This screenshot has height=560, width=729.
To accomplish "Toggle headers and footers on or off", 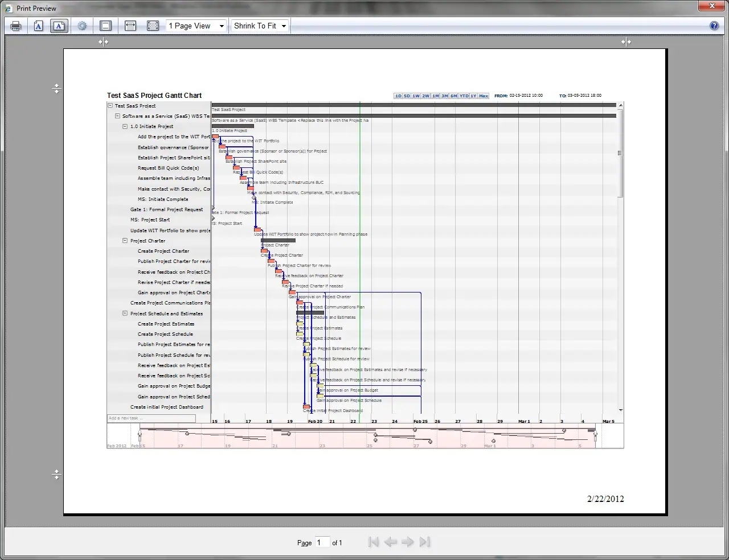I will 105,26.
